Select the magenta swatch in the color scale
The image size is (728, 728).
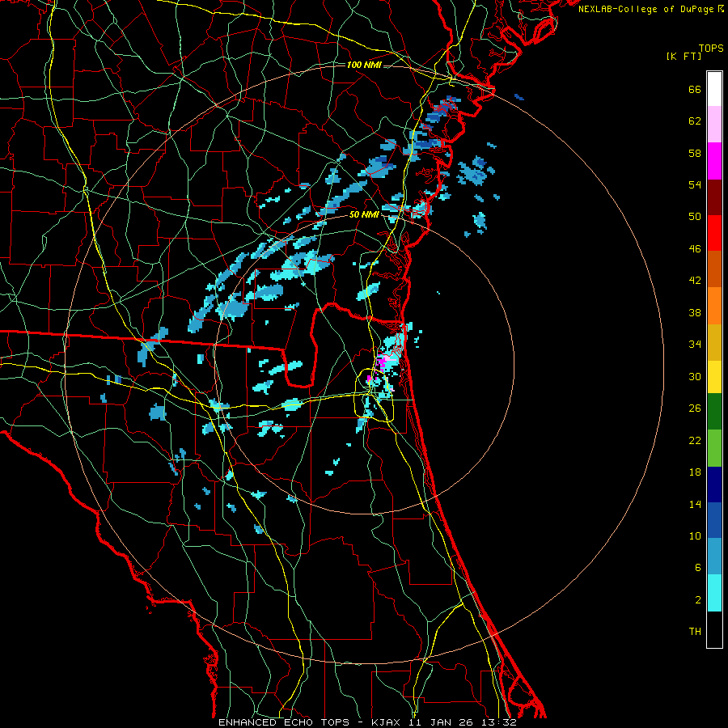tap(714, 161)
